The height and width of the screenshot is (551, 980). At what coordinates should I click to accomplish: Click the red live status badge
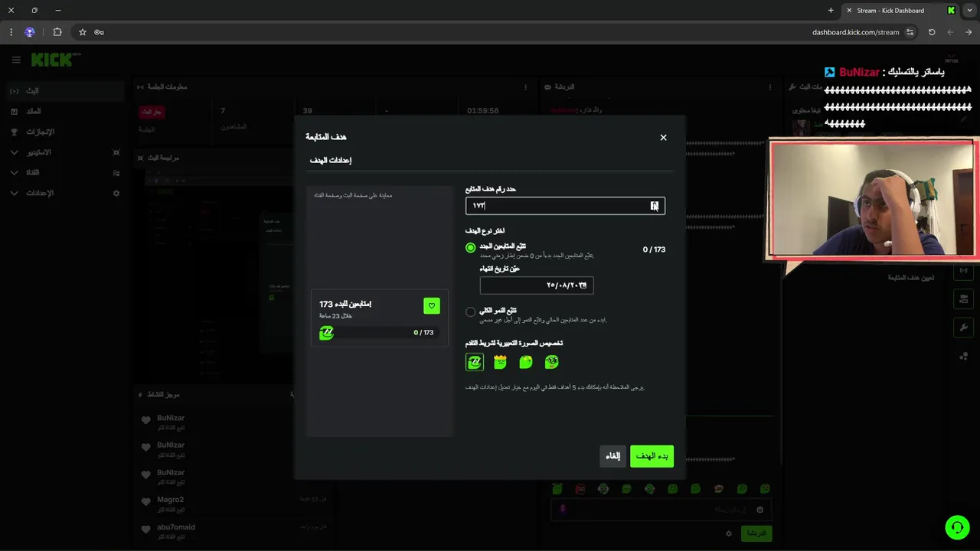(152, 112)
